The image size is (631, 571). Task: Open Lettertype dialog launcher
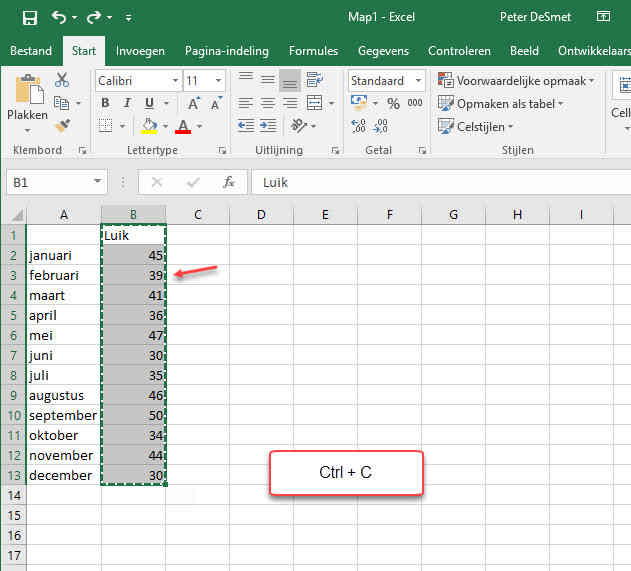(222, 150)
